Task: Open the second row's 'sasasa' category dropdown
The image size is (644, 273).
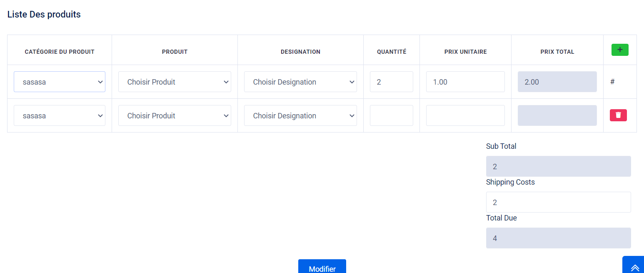Action: tap(59, 115)
